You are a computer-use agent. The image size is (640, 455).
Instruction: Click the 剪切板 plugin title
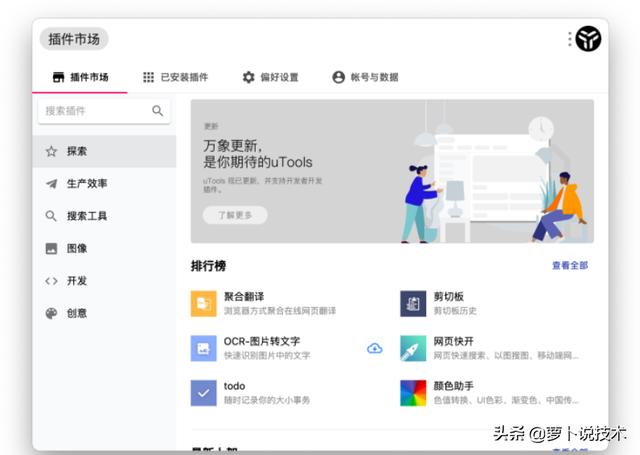(x=449, y=297)
